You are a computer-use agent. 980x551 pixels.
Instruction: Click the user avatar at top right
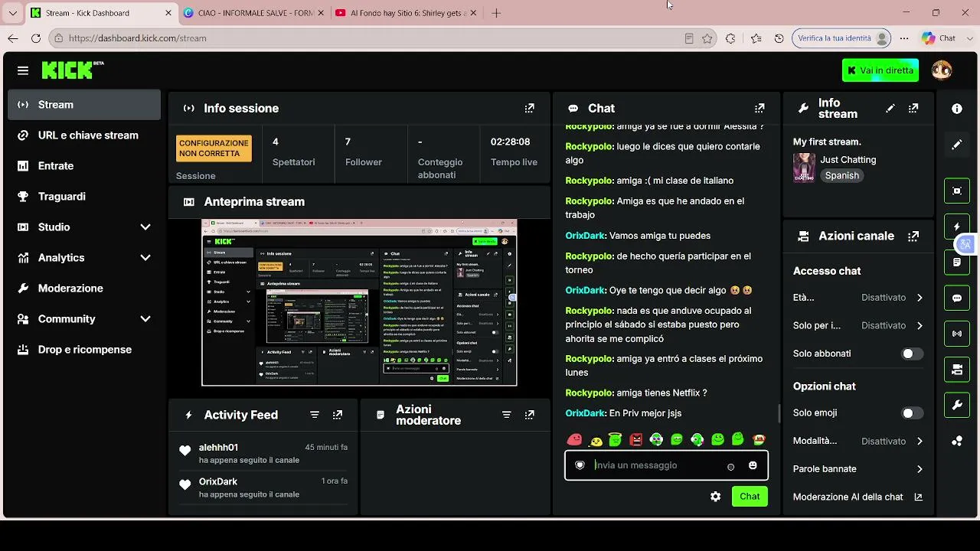[x=942, y=70]
